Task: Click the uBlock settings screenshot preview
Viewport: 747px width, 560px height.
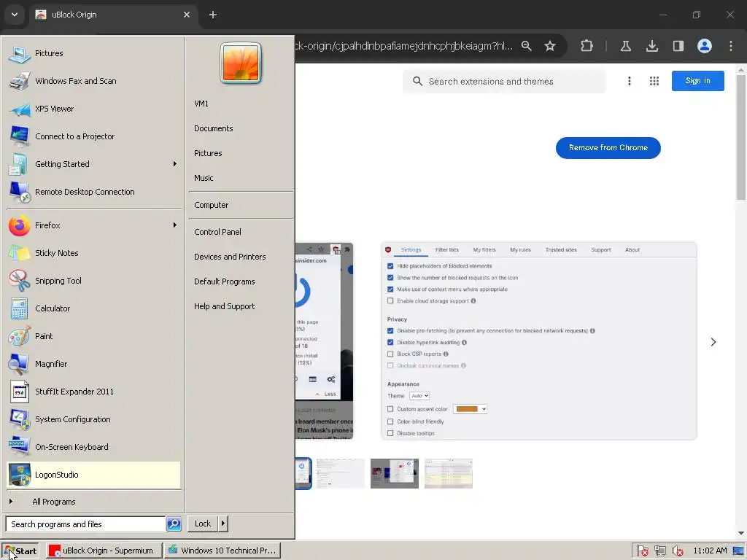Action: tap(539, 341)
